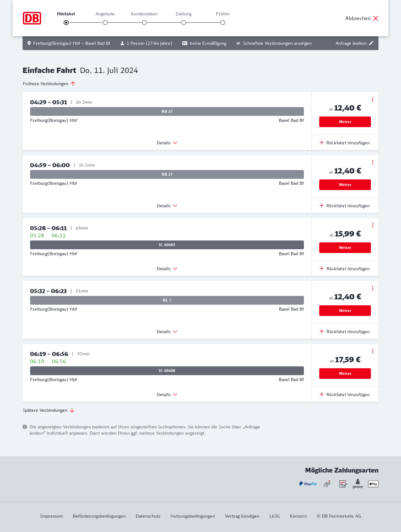
Task: Click the pencil icon next to Anfrage ändern
Action: coord(371,43)
